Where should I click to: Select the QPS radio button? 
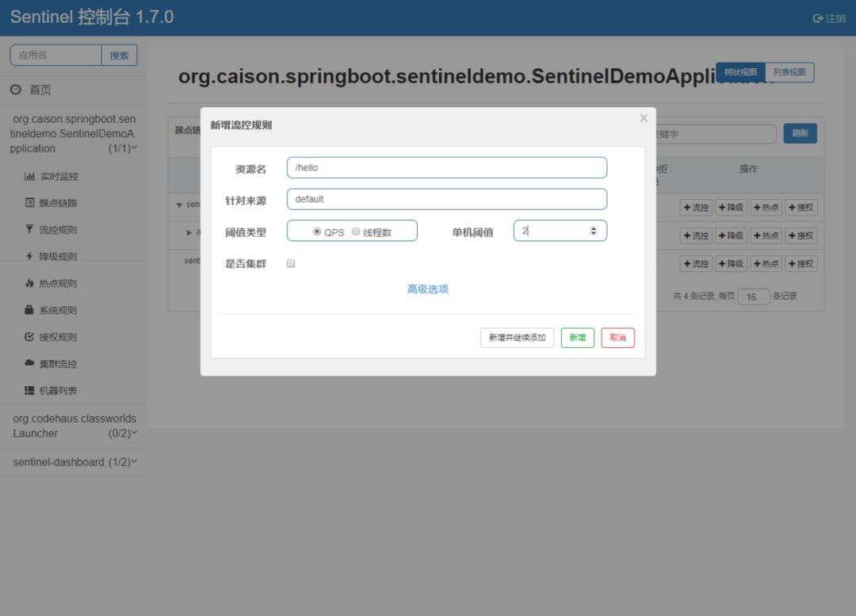pos(316,231)
